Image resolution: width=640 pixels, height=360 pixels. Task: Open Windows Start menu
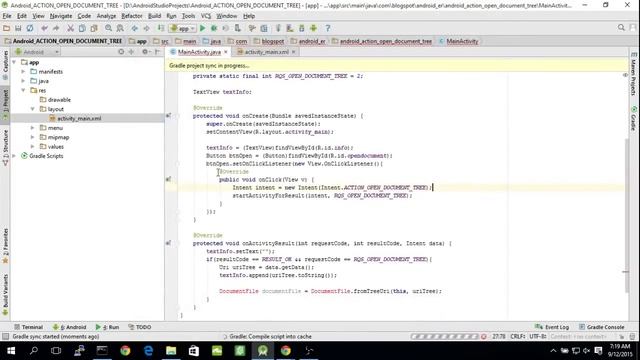point(11,351)
